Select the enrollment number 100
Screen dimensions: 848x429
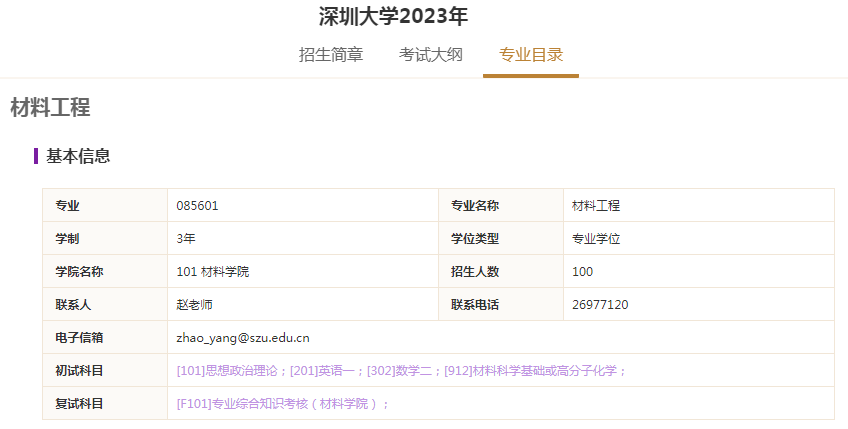(582, 272)
